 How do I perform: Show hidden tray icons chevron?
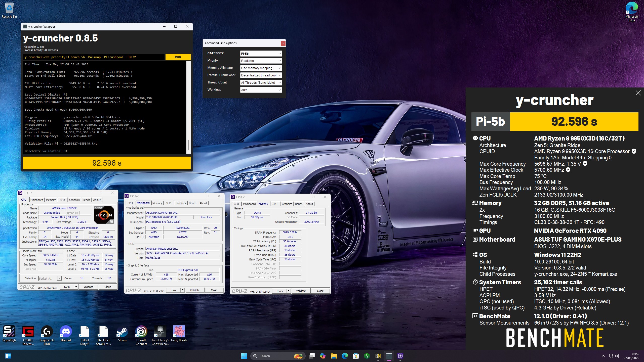(603, 356)
